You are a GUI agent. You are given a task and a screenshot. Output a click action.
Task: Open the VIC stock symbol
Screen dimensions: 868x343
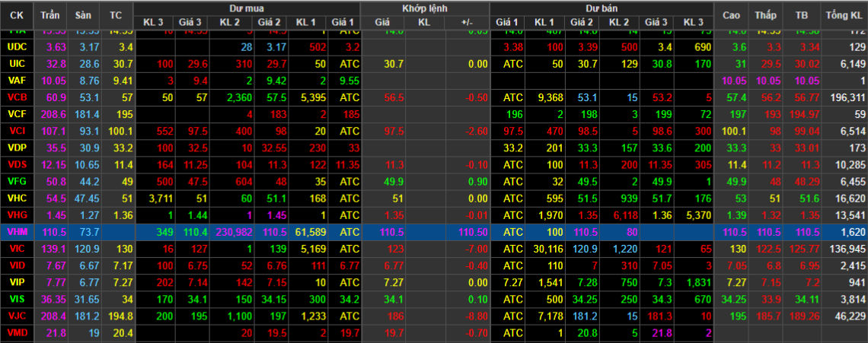[17, 248]
